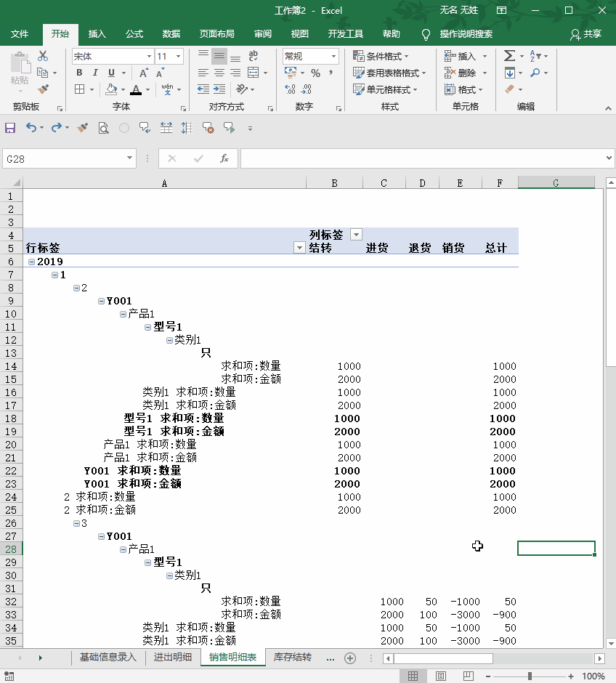Switch to the Data tab
Viewport: 616px width, 683px height.
tap(171, 34)
